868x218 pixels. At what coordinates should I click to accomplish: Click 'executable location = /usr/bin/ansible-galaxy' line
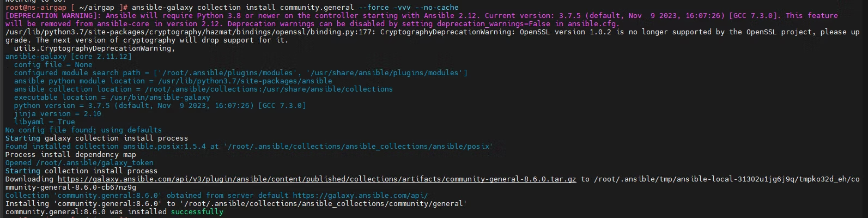[x=112, y=98]
